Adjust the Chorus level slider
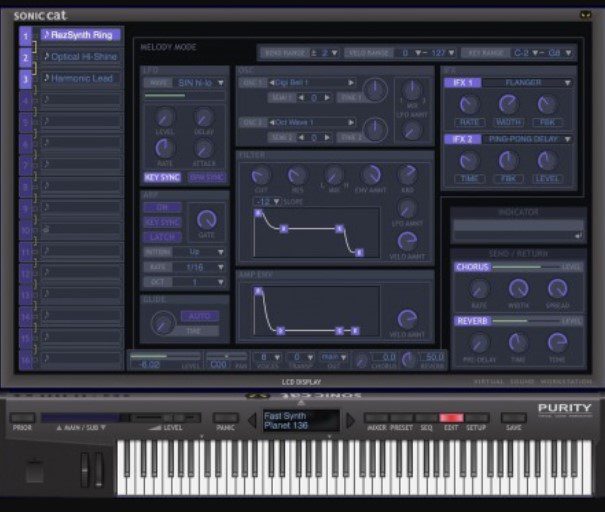 [x=527, y=267]
